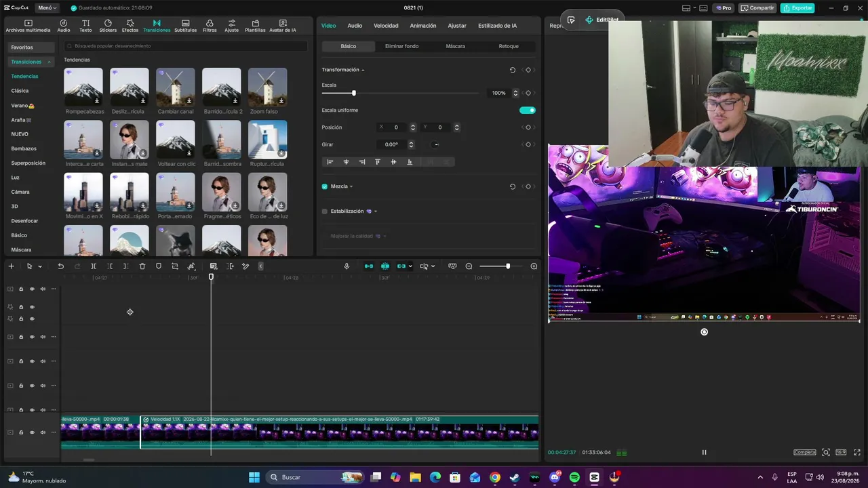Click the Exportar button
868x488 pixels.
(x=797, y=8)
